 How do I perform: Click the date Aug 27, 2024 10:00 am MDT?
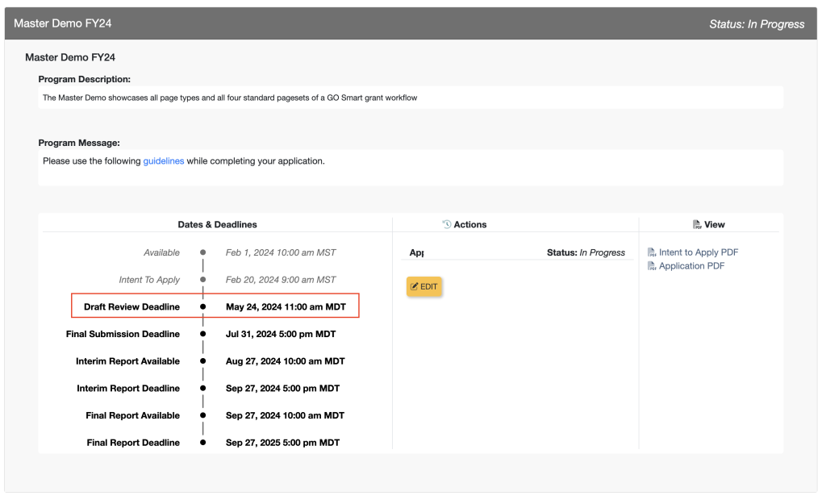coord(286,361)
